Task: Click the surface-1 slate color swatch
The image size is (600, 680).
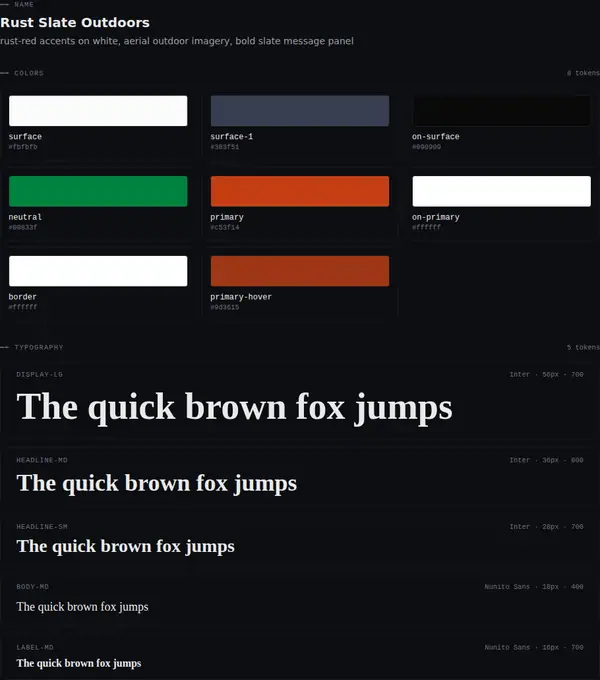Action: 300,111
